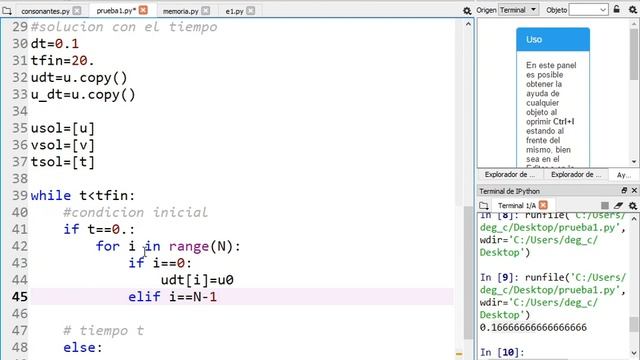This screenshot has width=640, height=360.
Task: Stop the running kernel with the square button
Action: [604, 205]
